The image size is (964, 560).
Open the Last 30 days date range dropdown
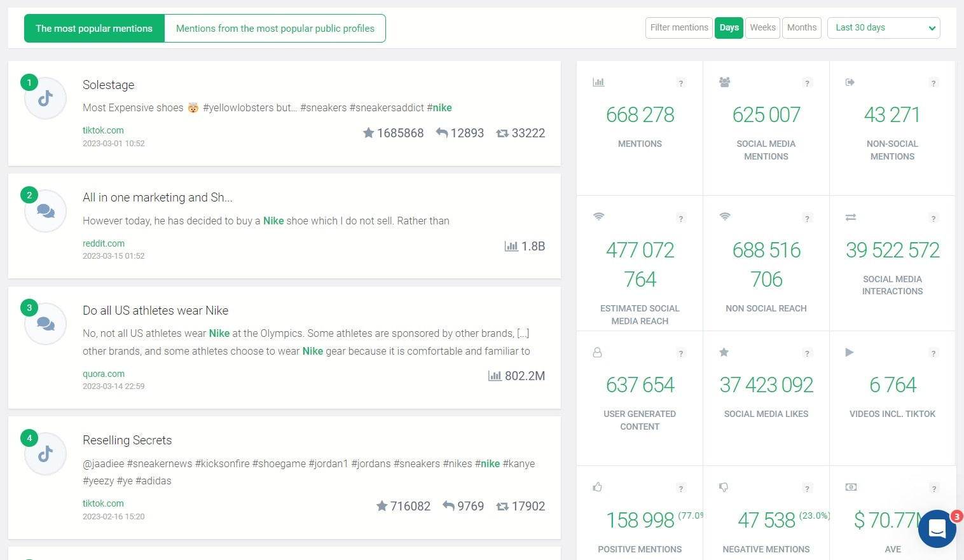click(x=883, y=28)
